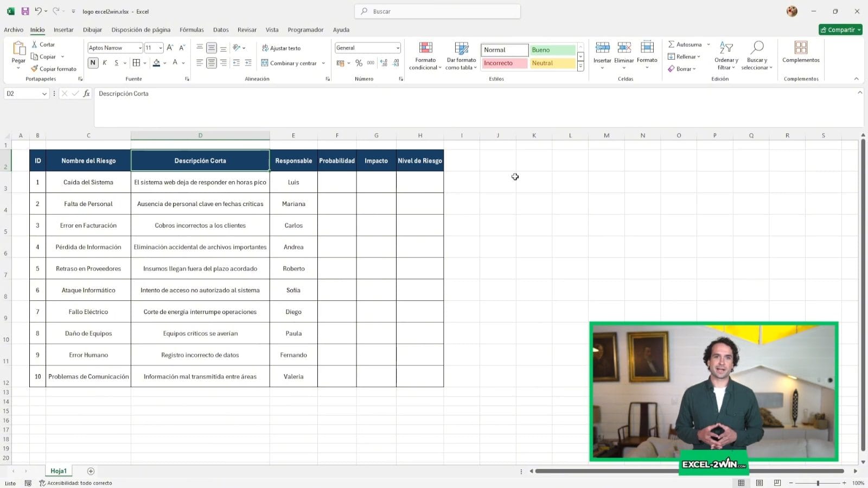Switch to the Vista tab
The width and height of the screenshot is (868, 488).
[x=272, y=30]
